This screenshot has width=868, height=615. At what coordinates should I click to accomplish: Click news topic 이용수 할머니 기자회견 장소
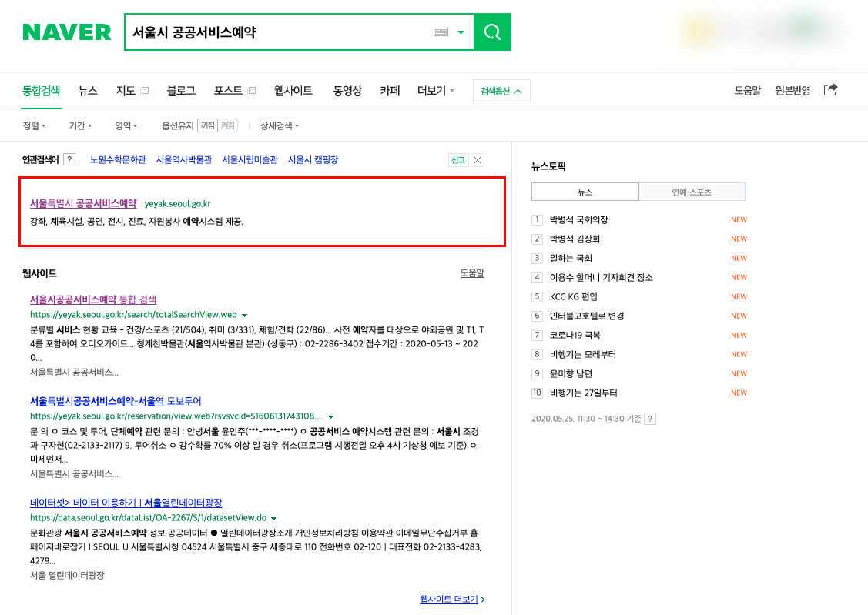pos(602,278)
